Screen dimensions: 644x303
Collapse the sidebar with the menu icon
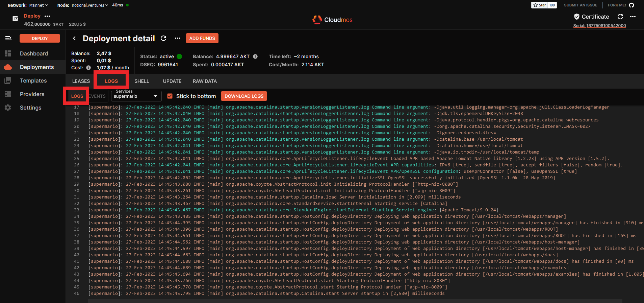click(8, 38)
